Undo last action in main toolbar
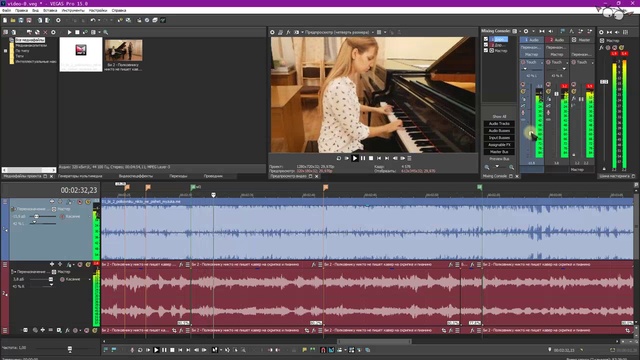Viewport: 640px width, 360px height. tap(93, 20)
